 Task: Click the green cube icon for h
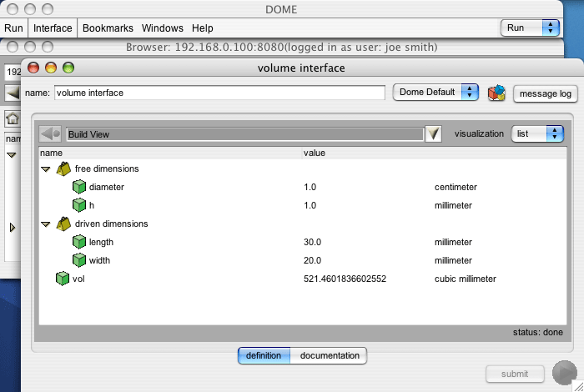pyautogui.click(x=79, y=205)
